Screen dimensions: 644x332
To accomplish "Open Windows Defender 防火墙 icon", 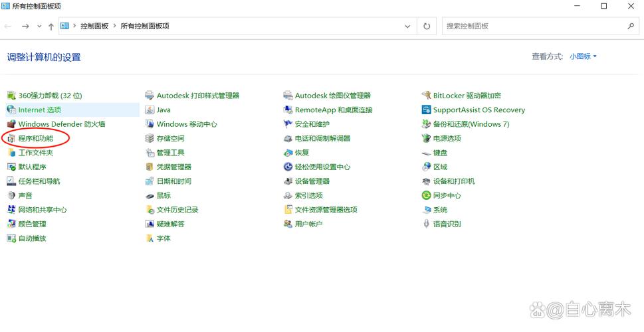I will point(11,124).
